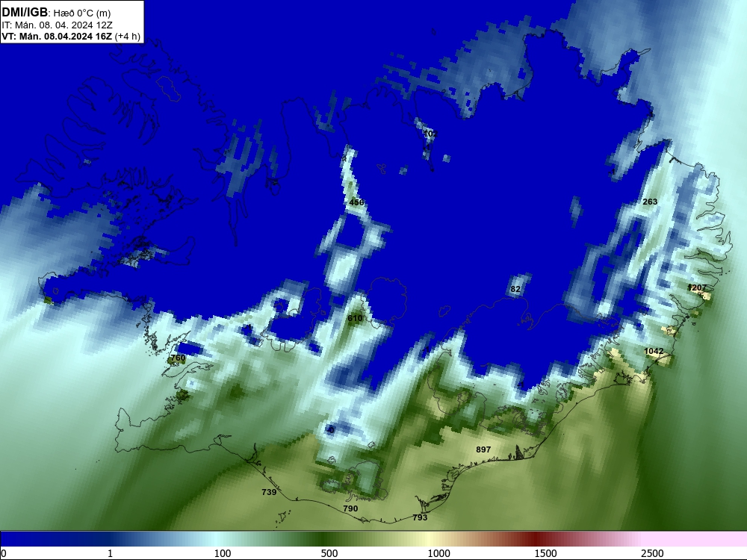The height and width of the screenshot is (560, 747).
Task: Click the map value 610
Action: [355, 318]
